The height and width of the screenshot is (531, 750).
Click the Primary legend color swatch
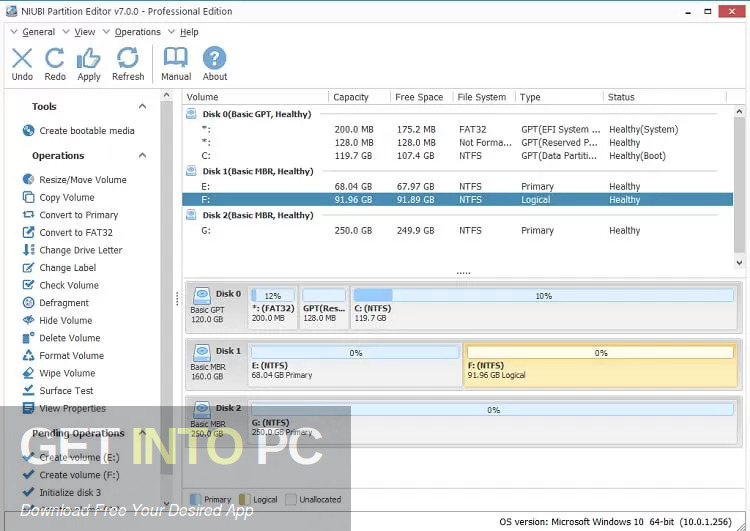tap(195, 499)
